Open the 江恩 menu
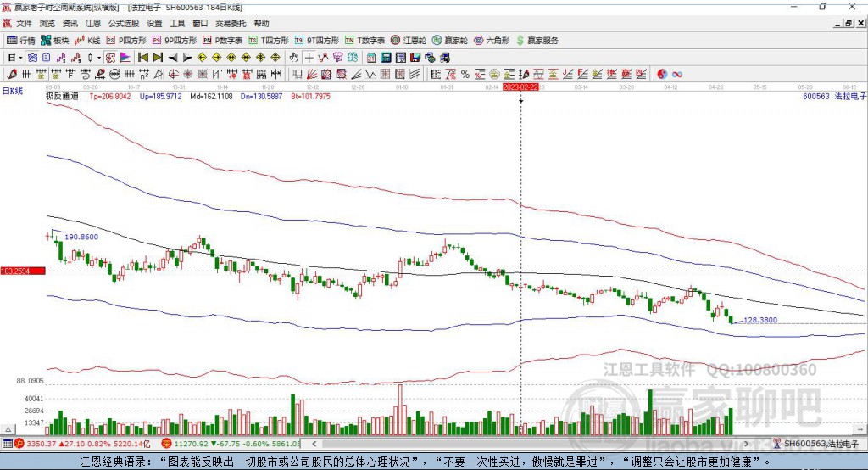 click(x=93, y=23)
